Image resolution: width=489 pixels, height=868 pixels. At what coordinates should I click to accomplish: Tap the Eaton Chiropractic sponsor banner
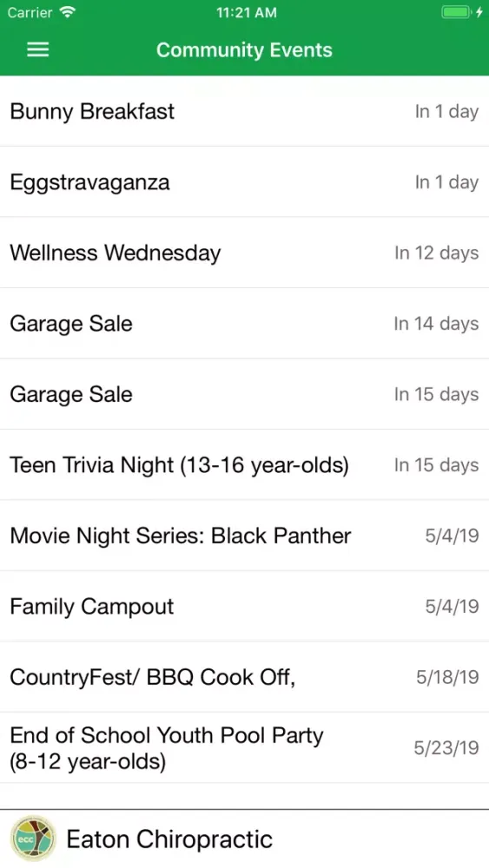[x=244, y=838]
